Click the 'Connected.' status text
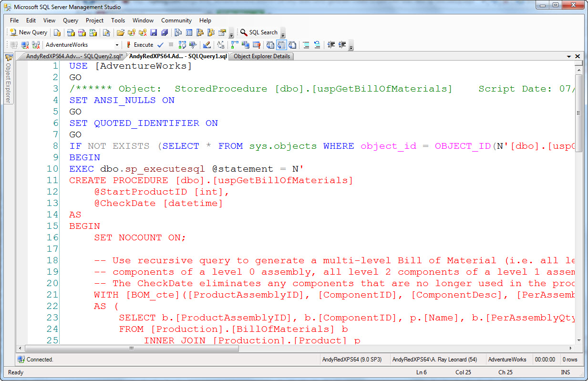The height and width of the screenshot is (381, 588). tap(40, 360)
